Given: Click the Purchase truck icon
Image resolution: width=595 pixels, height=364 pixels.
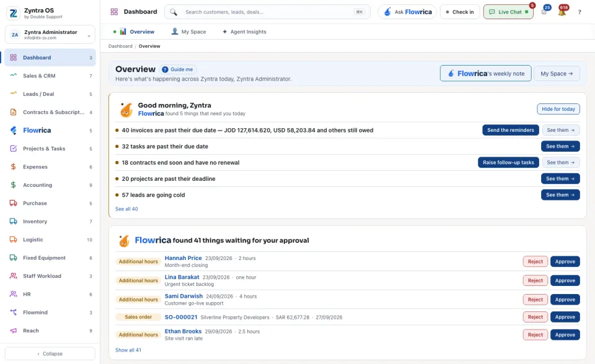Looking at the screenshot, I should 13,203.
